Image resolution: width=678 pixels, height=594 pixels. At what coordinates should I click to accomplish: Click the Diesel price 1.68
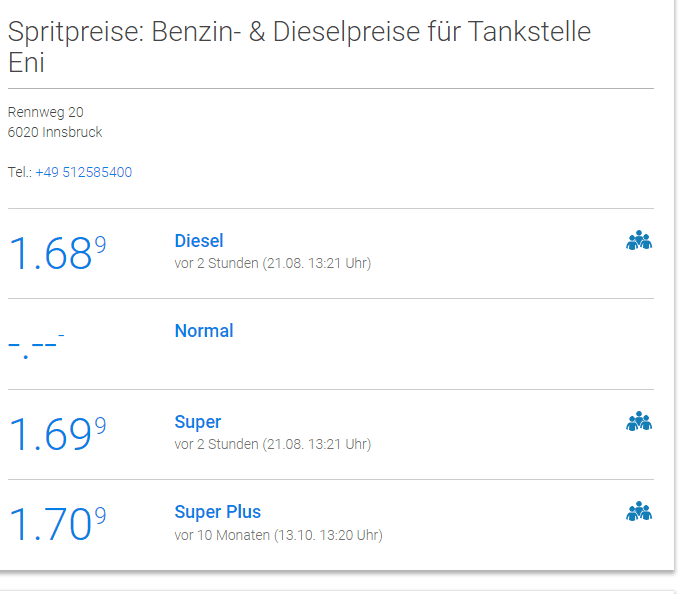[57, 253]
